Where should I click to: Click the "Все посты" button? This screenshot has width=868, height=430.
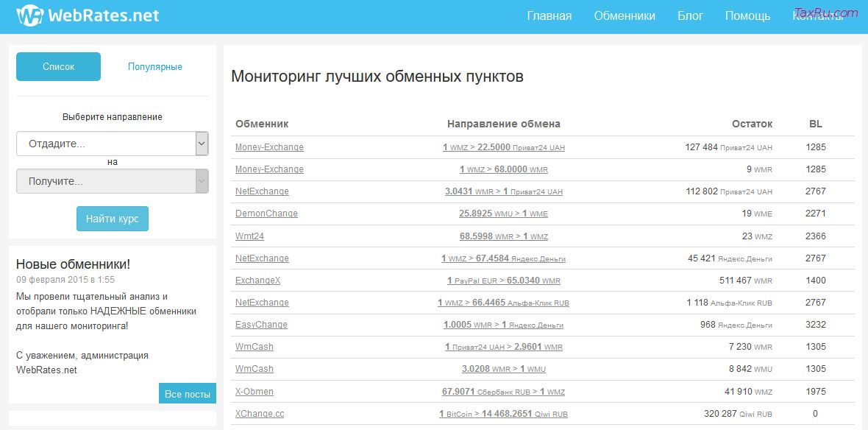coord(187,394)
